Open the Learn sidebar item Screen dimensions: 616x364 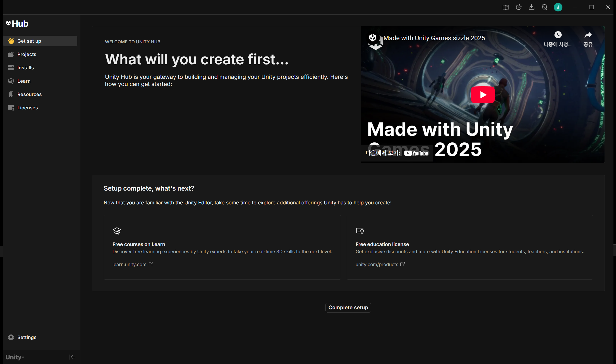pyautogui.click(x=24, y=81)
